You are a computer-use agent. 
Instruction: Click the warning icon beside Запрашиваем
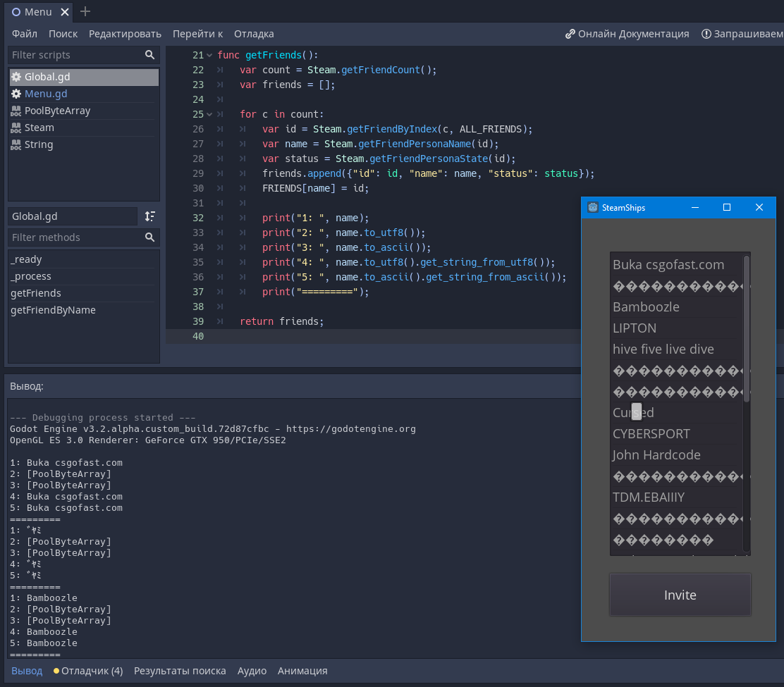pos(706,33)
